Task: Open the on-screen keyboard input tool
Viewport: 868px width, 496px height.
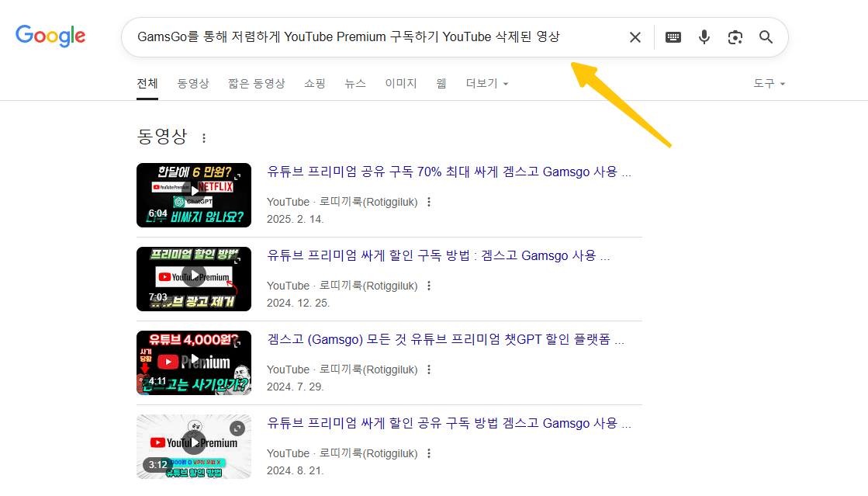Action: pyautogui.click(x=673, y=37)
